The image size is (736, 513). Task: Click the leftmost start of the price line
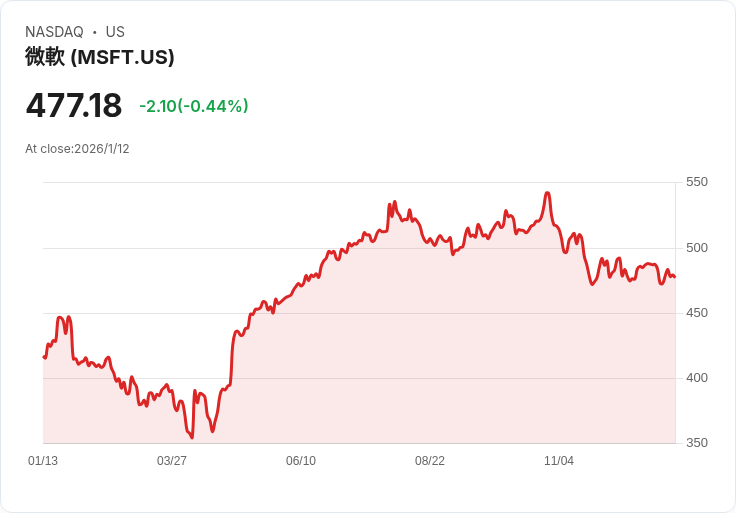pos(44,357)
